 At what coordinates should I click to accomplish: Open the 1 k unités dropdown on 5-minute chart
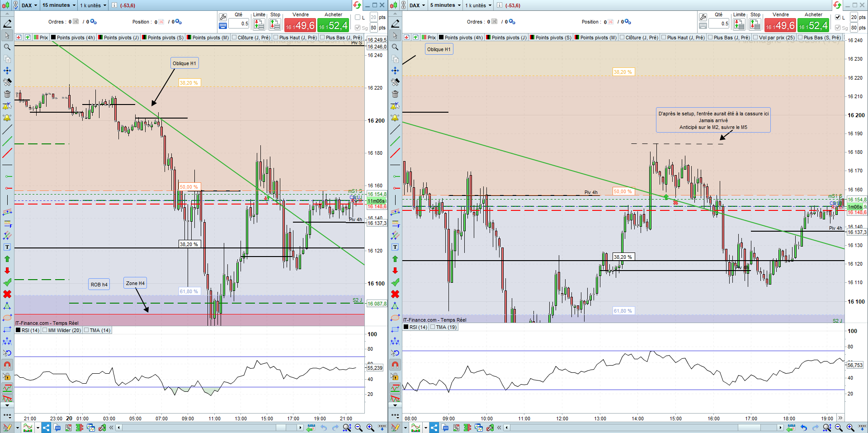pyautogui.click(x=478, y=5)
